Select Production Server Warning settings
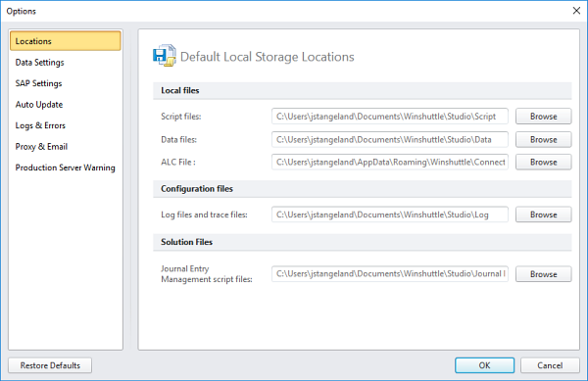Image resolution: width=588 pixels, height=381 pixels. (65, 167)
